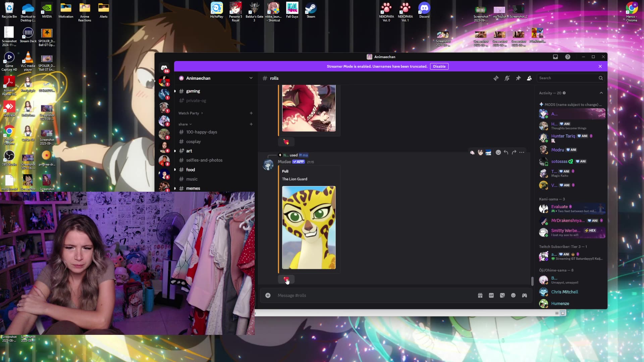644x362 pixels.
Task: Hide the member list sidebar
Action: click(x=529, y=78)
